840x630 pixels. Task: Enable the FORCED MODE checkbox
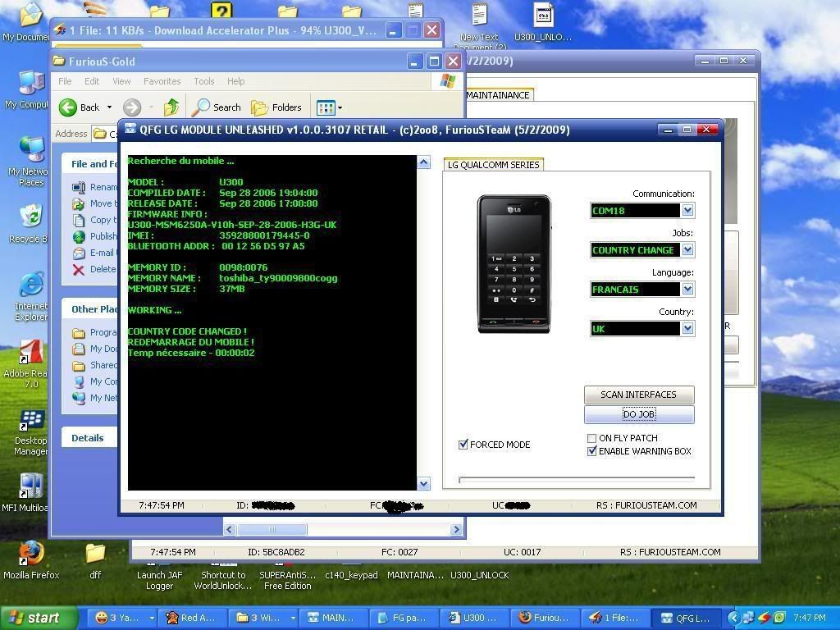463,444
